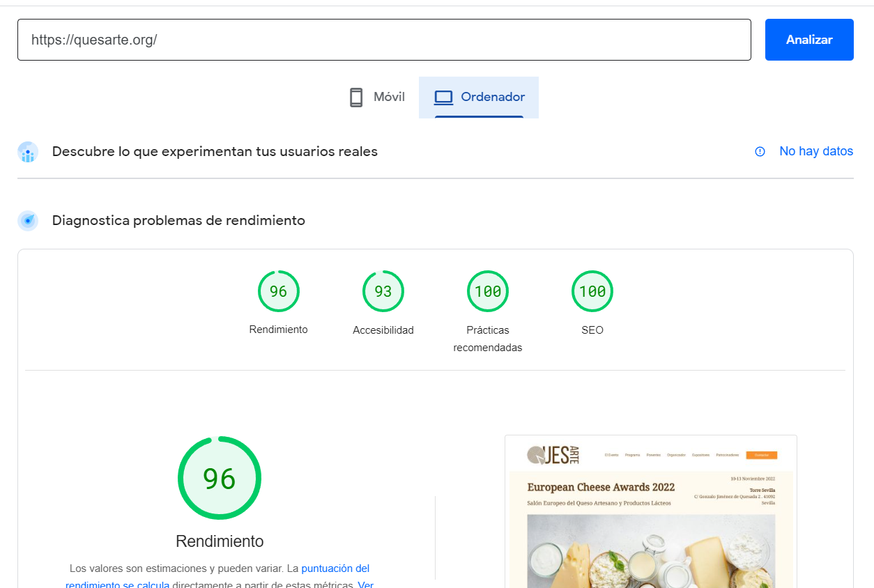Click the Ver link under Rendimiento
The width and height of the screenshot is (874, 588).
pos(365,585)
